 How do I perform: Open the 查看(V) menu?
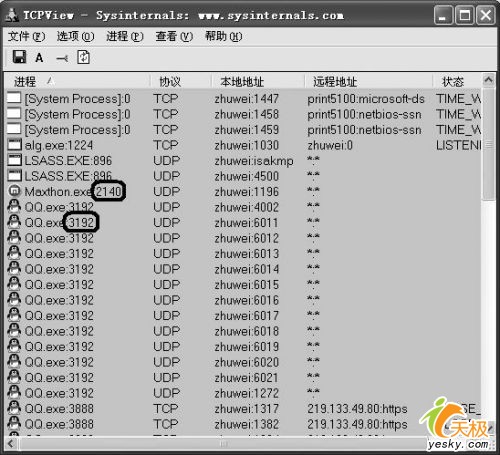pos(174,36)
